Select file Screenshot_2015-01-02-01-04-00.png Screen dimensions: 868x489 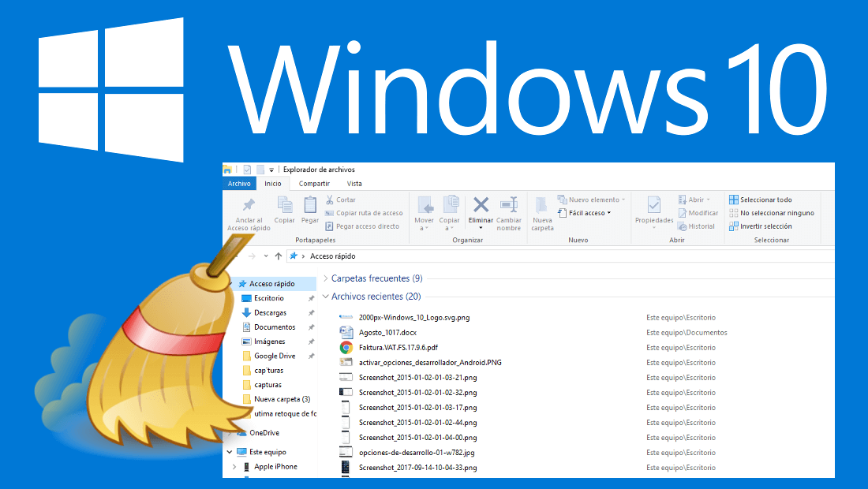418,438
